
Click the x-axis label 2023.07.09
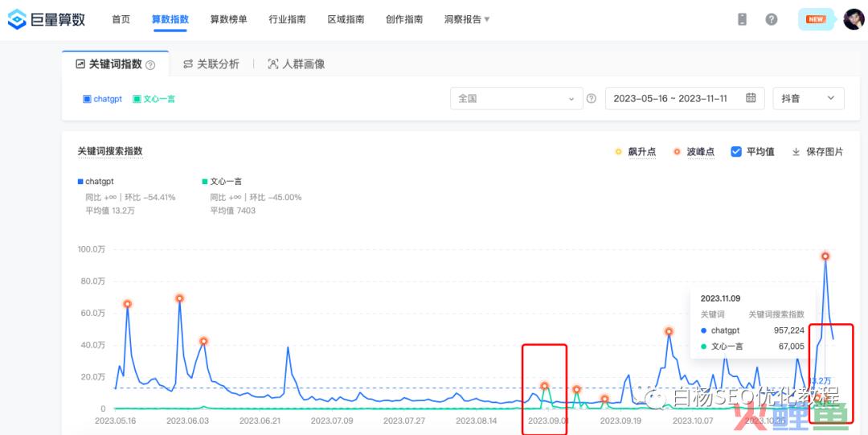pos(332,421)
